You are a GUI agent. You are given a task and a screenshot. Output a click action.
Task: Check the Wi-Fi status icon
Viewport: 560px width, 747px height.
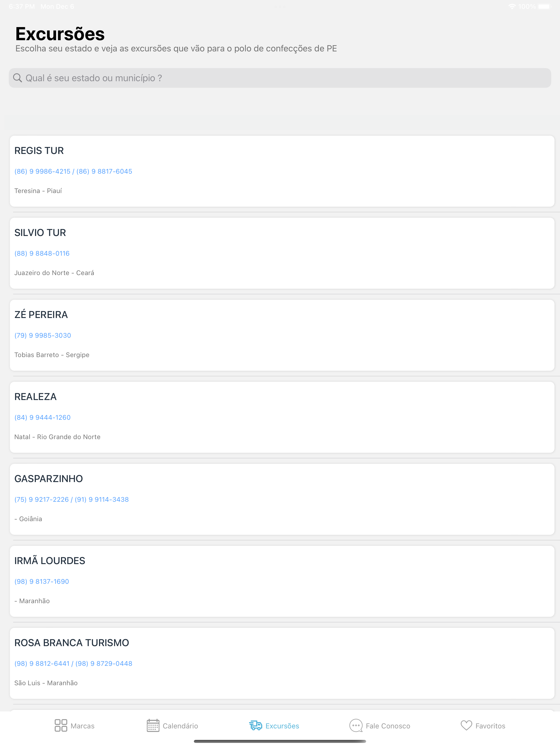tap(512, 6)
